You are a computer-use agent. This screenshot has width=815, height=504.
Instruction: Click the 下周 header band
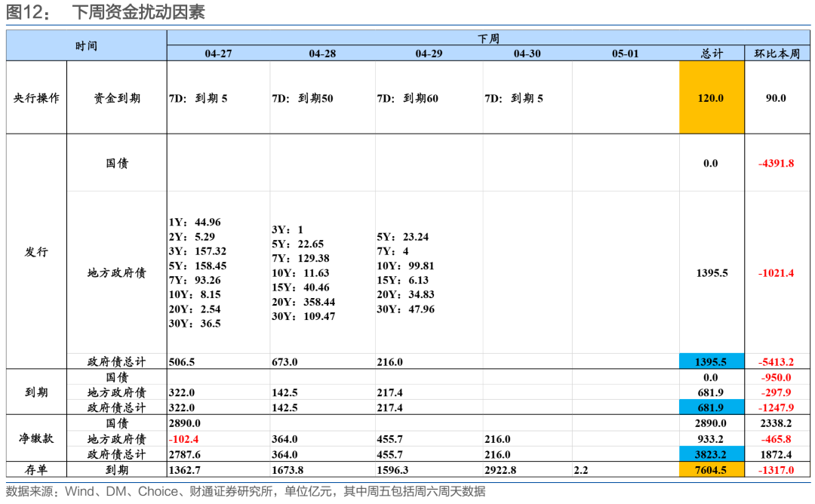488,38
